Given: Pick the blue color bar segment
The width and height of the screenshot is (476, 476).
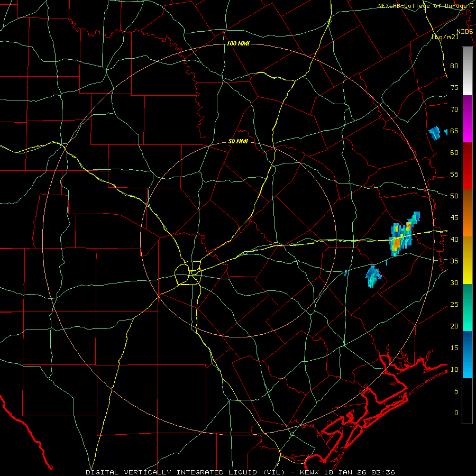Looking at the screenshot, I should [467, 354].
